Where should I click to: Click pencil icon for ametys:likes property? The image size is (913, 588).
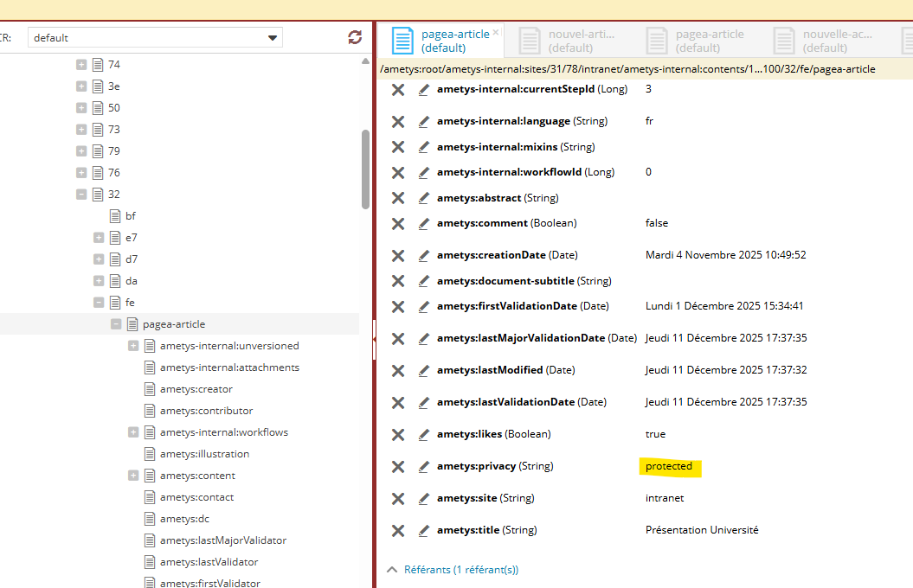pyautogui.click(x=424, y=434)
